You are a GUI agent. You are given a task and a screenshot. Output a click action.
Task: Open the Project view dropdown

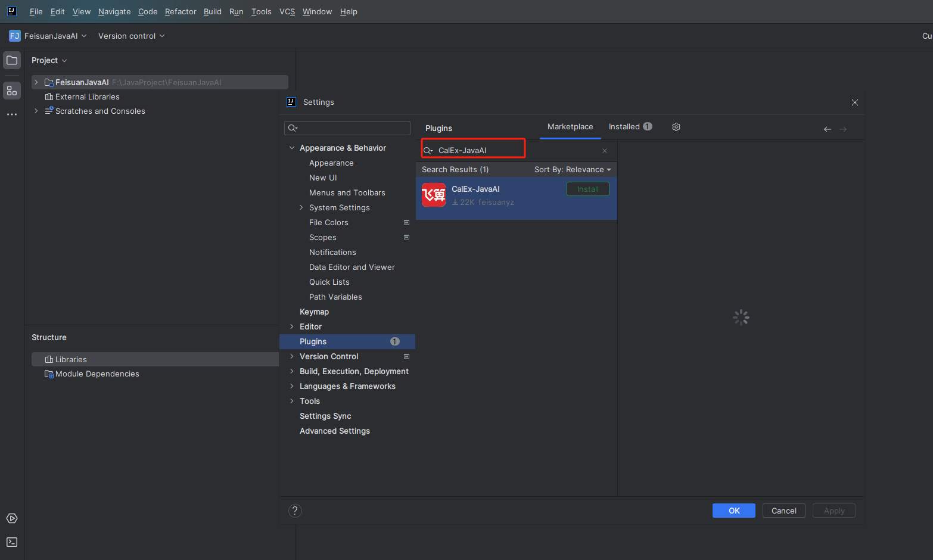[x=49, y=60]
